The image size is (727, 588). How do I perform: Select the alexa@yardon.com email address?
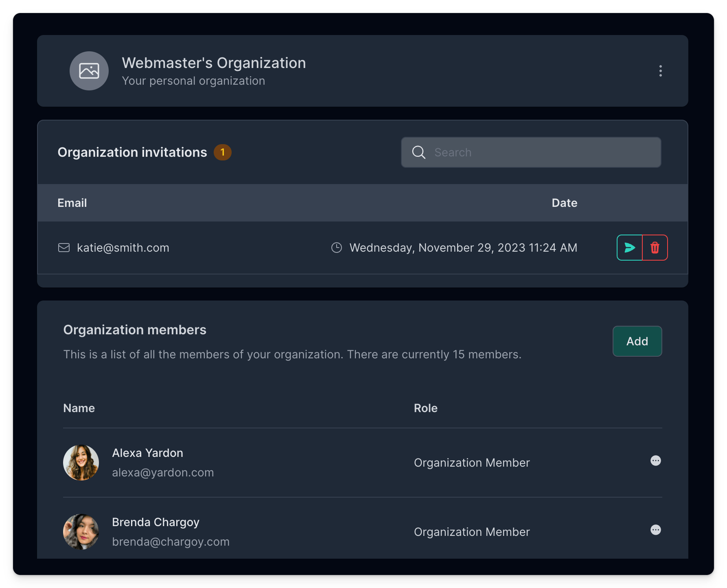(163, 472)
